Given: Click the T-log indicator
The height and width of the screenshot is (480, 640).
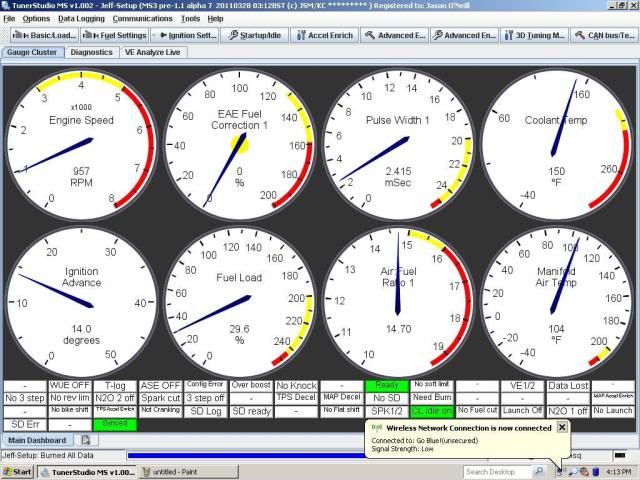Looking at the screenshot, I should (115, 385).
